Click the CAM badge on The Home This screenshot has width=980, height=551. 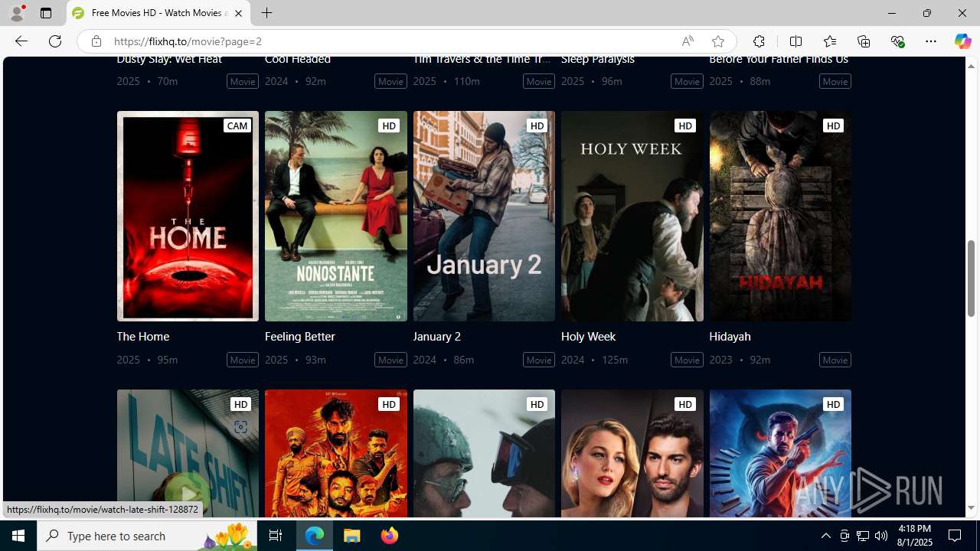tap(237, 126)
